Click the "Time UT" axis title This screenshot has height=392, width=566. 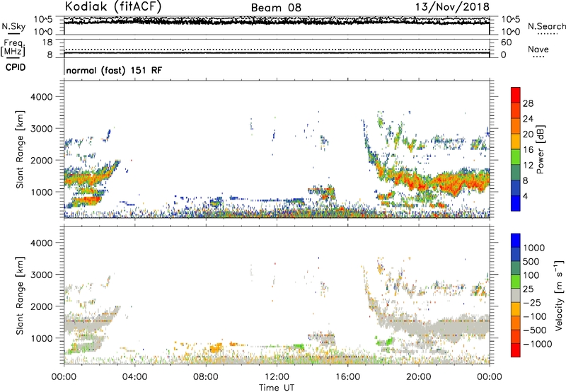(x=277, y=388)
